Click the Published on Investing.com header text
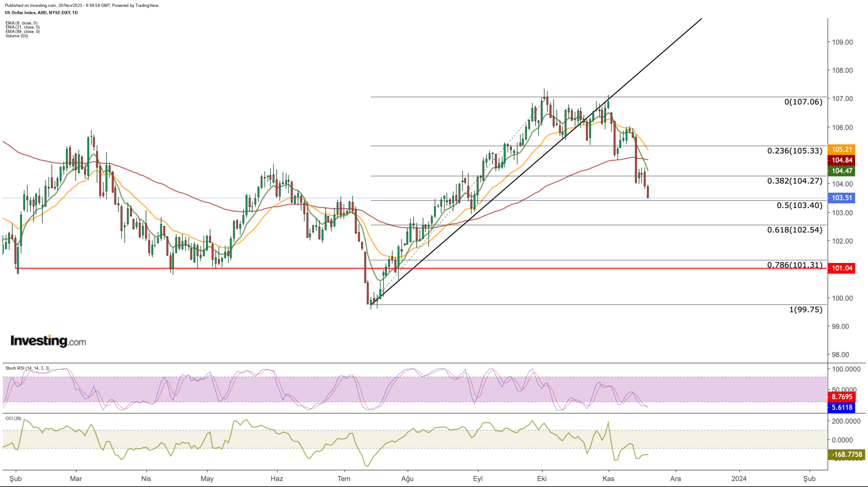 coord(82,5)
